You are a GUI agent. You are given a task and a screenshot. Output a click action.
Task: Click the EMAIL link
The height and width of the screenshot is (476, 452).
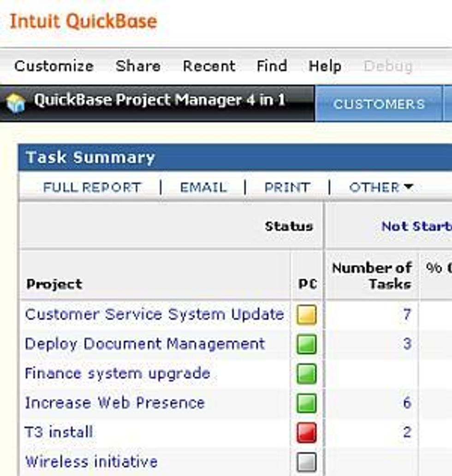(203, 187)
